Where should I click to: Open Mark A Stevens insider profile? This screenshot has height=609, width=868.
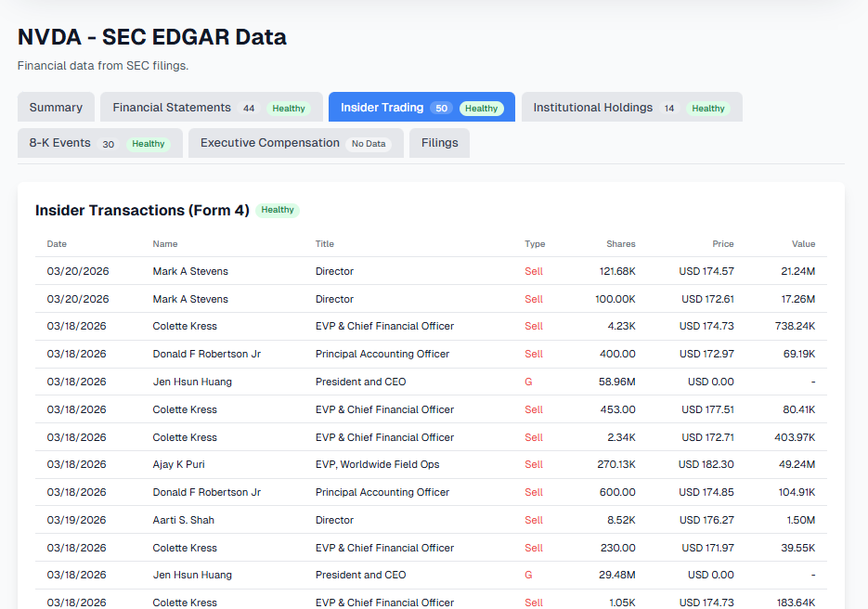190,271
